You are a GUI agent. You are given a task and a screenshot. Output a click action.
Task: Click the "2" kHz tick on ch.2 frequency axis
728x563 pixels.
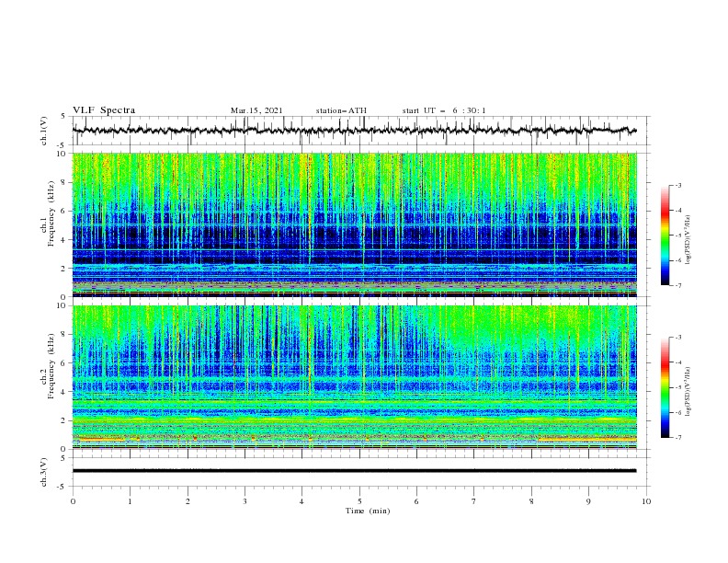pos(64,420)
